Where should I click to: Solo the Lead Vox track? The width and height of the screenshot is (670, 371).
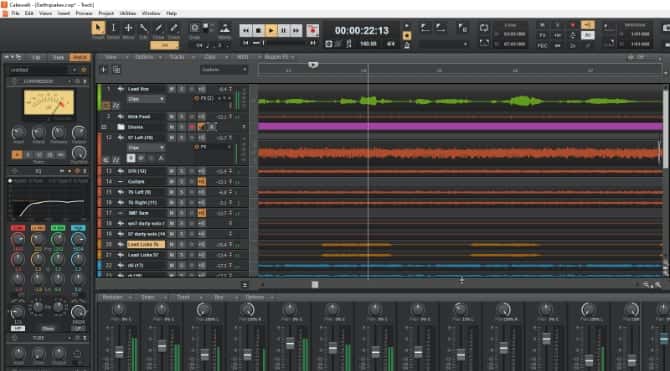coord(182,89)
